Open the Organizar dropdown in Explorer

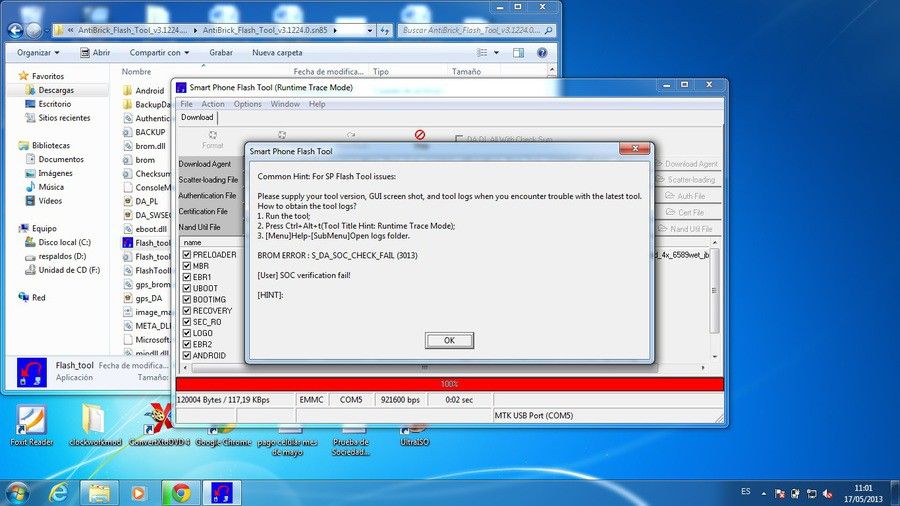coord(38,52)
